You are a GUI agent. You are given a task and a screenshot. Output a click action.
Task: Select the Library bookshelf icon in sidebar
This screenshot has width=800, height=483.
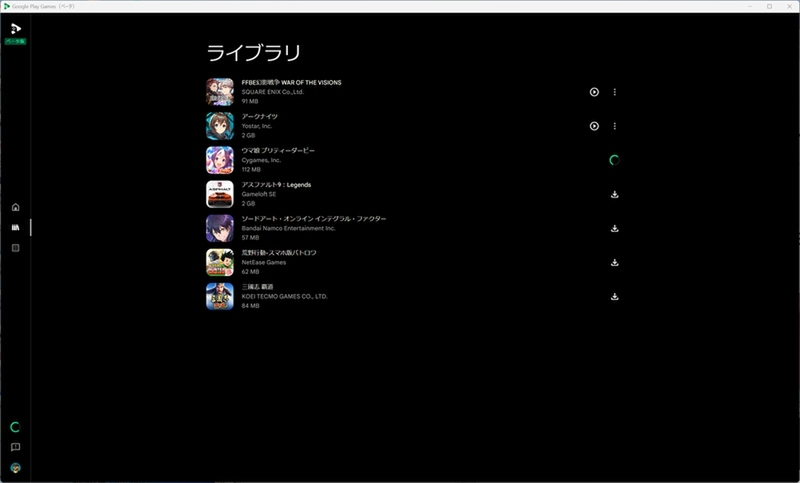(x=15, y=227)
